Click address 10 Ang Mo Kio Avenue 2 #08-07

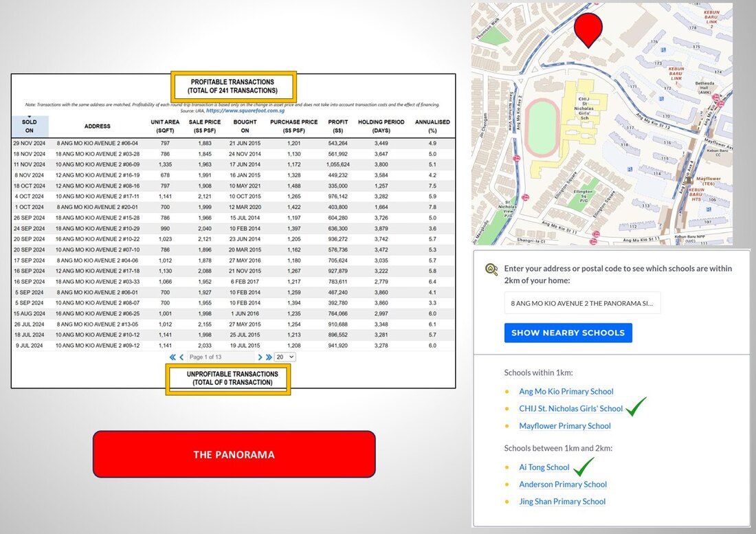tap(98, 303)
